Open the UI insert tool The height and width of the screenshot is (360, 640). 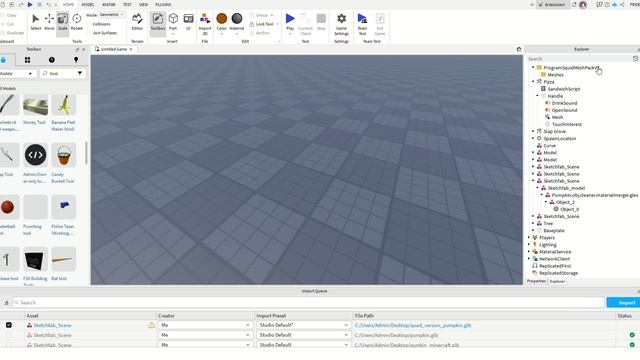188,22
